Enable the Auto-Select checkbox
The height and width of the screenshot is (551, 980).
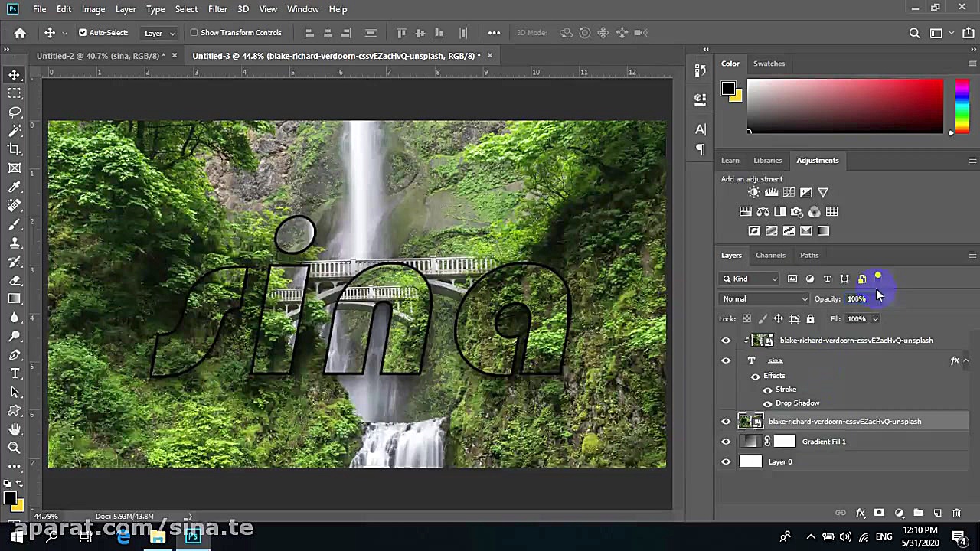point(83,33)
